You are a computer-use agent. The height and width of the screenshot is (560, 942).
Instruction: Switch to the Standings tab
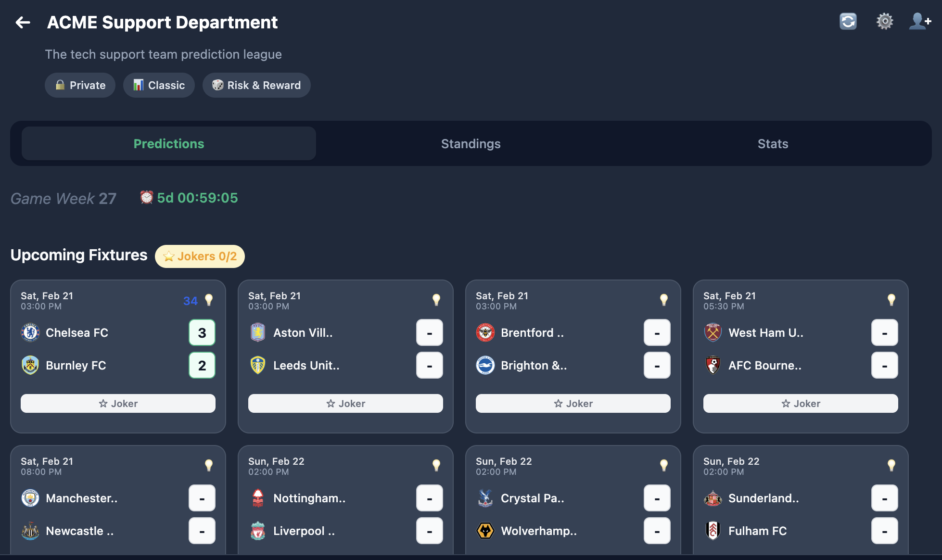pos(471,143)
